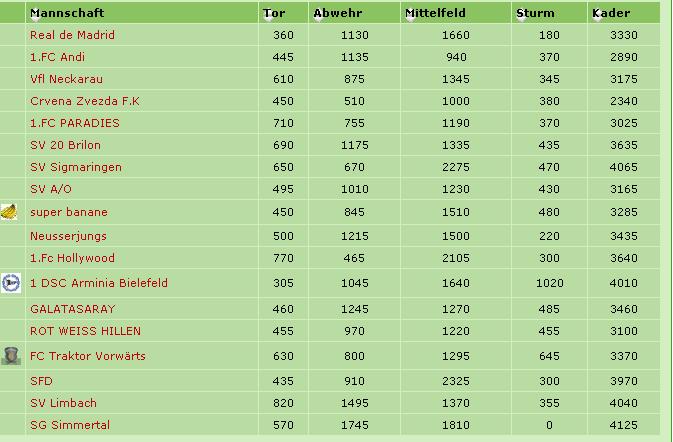Open the SV Limbach team link
Image resolution: width=673 pixels, height=442 pixels.
(63, 403)
